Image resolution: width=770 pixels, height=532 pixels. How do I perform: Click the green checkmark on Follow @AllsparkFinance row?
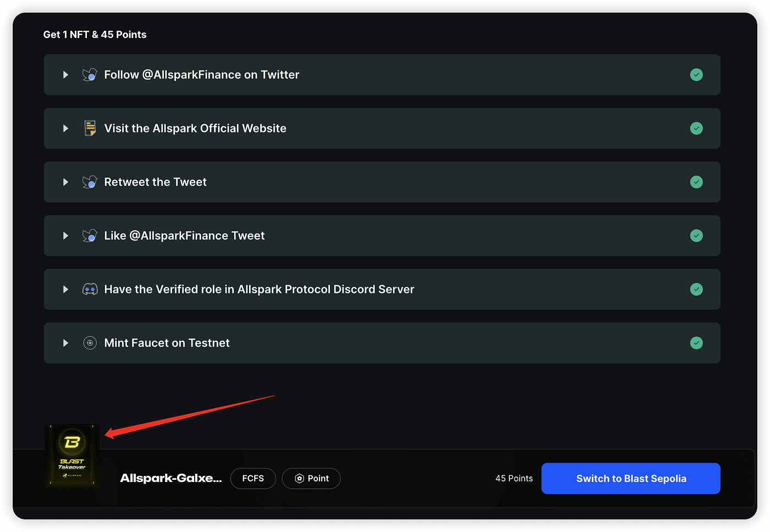pos(696,75)
